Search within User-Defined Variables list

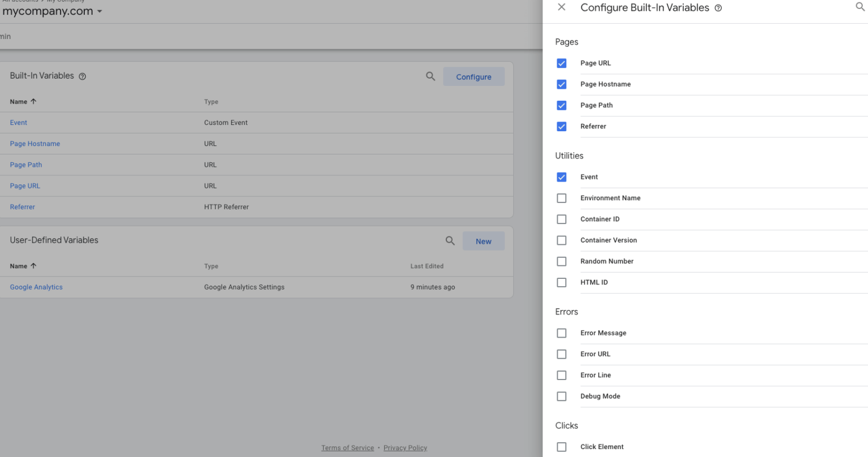tap(450, 240)
